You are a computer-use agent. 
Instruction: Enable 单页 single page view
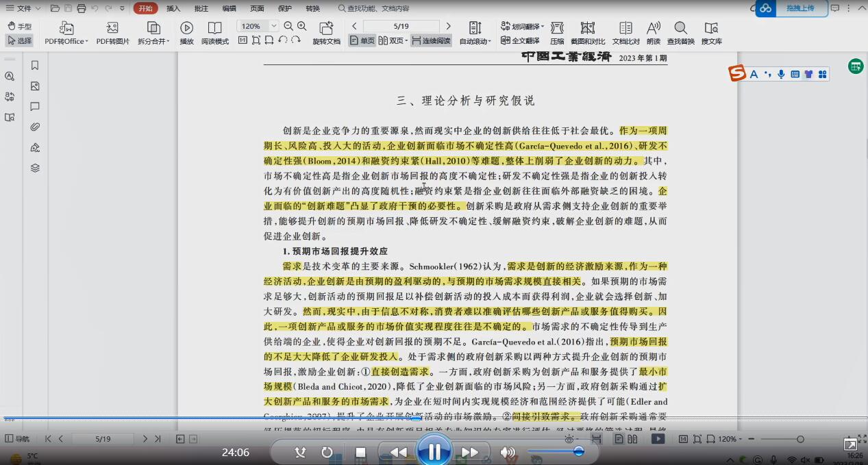362,40
